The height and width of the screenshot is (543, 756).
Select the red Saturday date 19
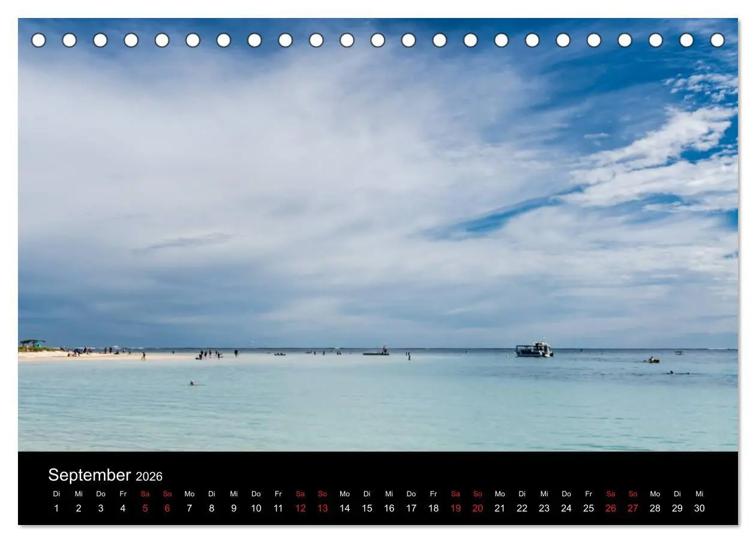coord(456,508)
